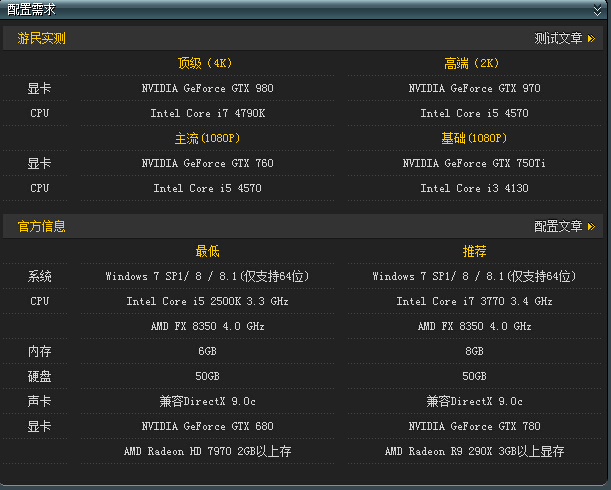Select the 推荐 Windows 7 SP1 system cell
Image resolution: width=611 pixels, height=490 pixels.
point(474,276)
